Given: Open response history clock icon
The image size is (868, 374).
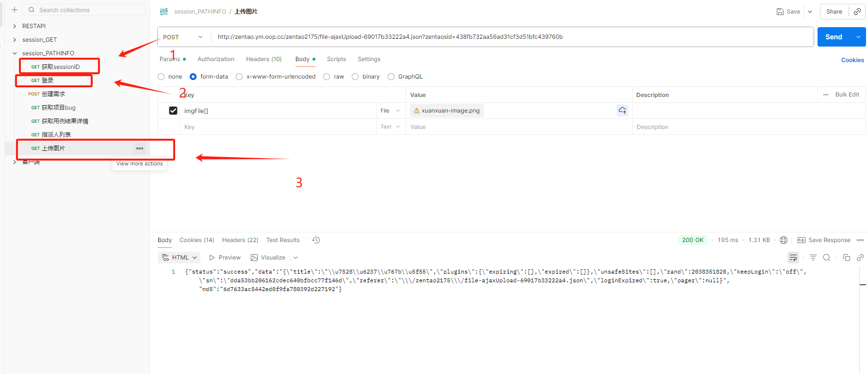Looking at the screenshot, I should pyautogui.click(x=316, y=240).
